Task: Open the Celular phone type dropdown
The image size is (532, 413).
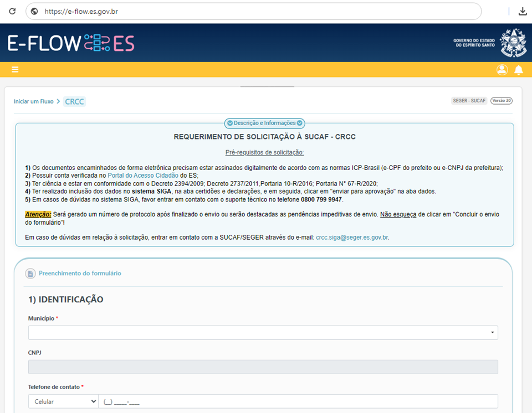Action: [63, 401]
